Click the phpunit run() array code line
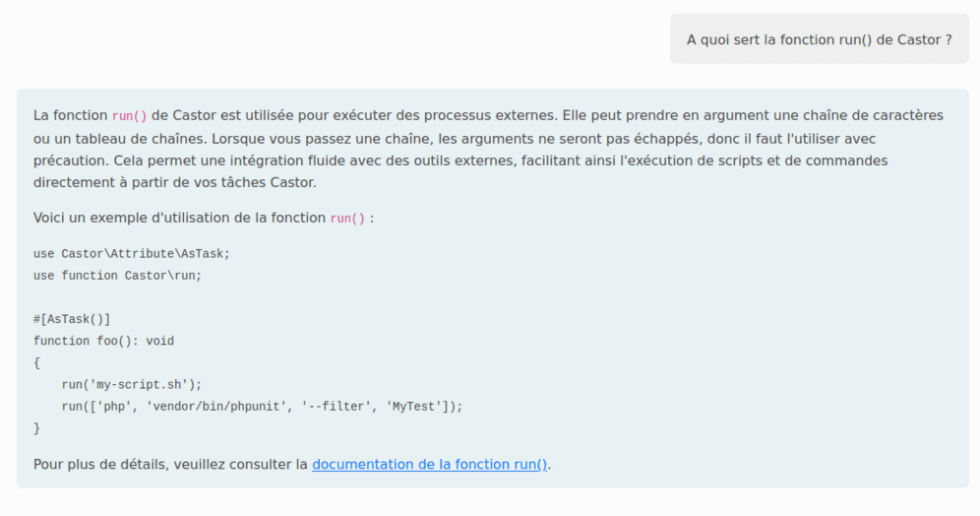Viewport: 980px width, 516px height. pos(261,406)
